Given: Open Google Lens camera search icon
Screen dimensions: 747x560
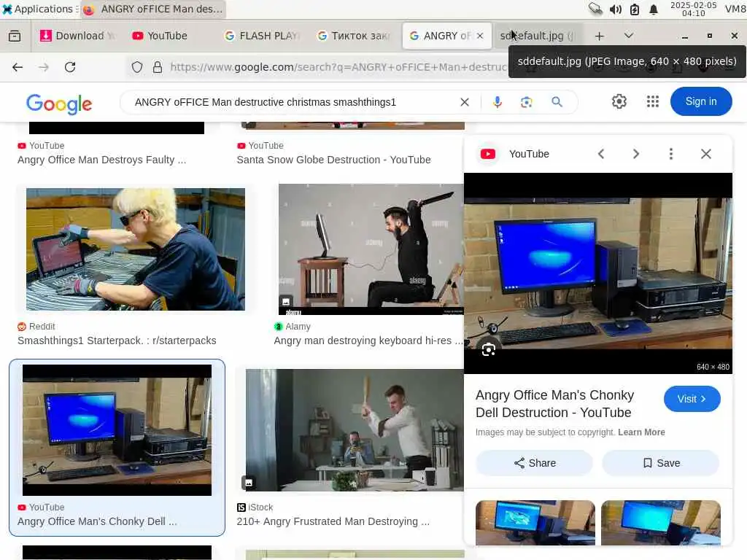Looking at the screenshot, I should (527, 102).
